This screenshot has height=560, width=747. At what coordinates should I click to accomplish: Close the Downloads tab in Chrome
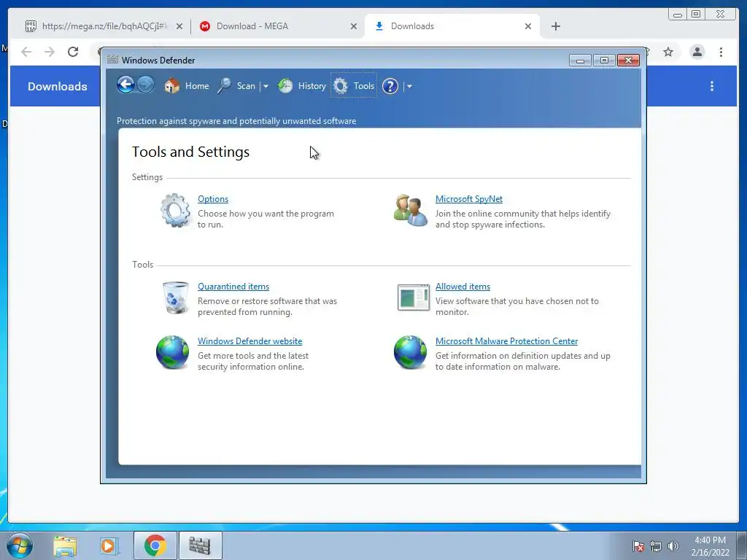point(528,27)
